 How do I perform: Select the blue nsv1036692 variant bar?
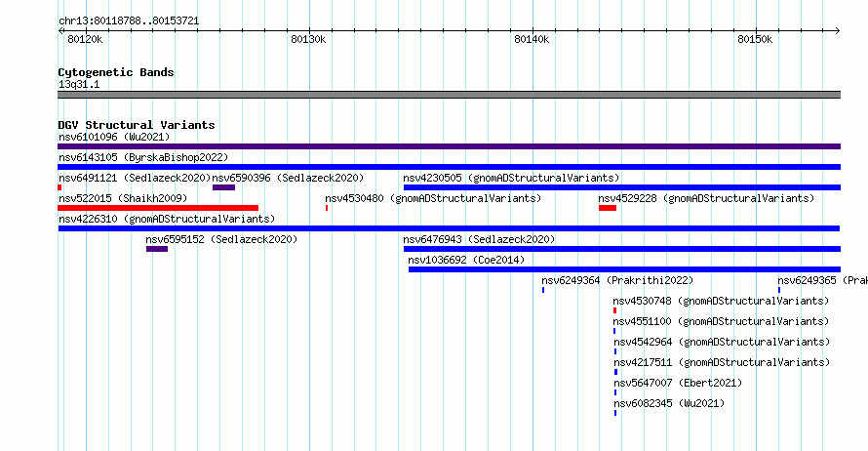(624, 269)
